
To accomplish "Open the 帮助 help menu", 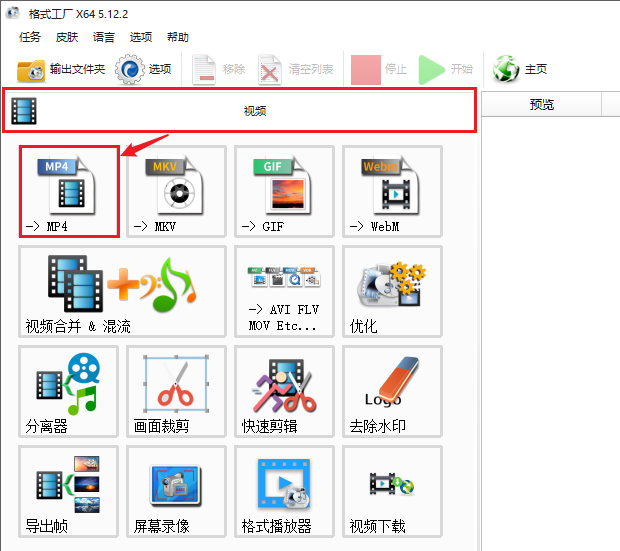I will (x=178, y=37).
